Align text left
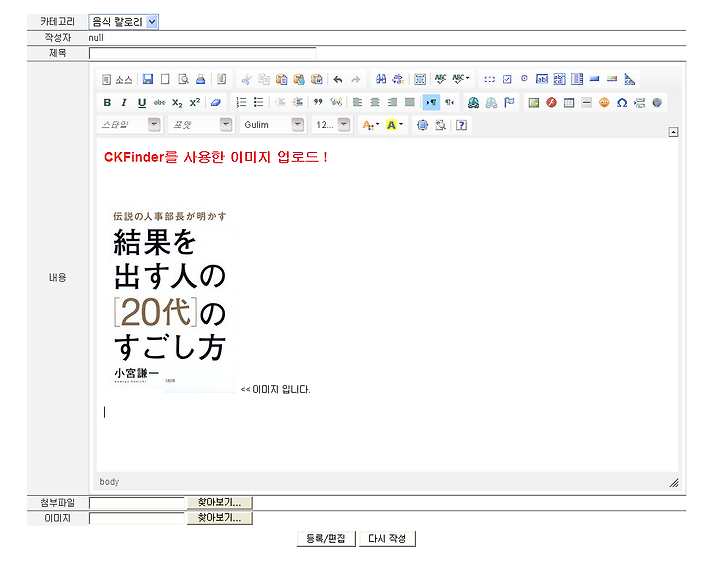The image size is (720, 566). pyautogui.click(x=357, y=102)
